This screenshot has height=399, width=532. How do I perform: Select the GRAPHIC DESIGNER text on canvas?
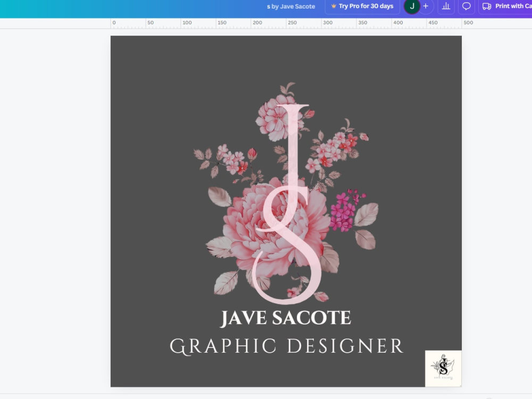pos(287,346)
